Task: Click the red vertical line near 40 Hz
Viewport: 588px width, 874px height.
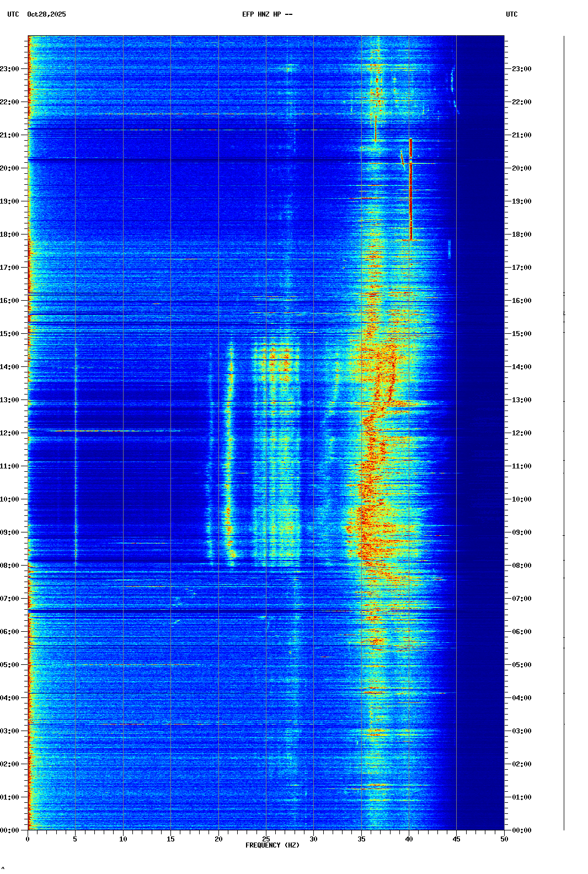Action: [410, 190]
